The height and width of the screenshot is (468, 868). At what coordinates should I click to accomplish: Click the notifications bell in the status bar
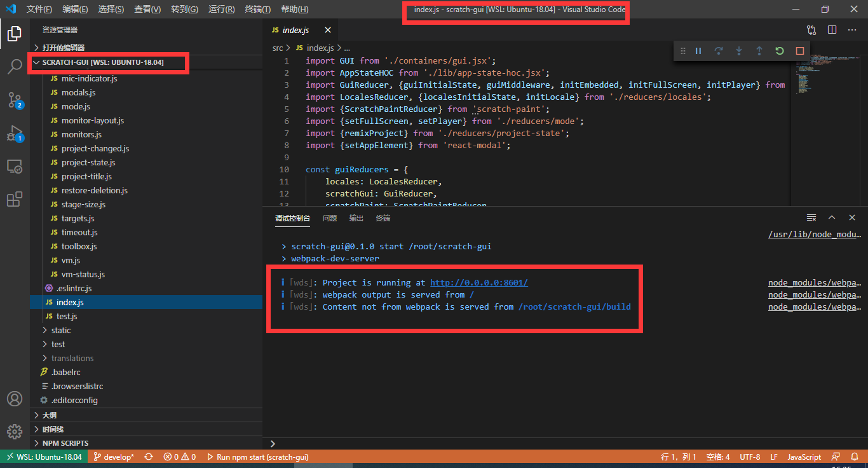pos(855,457)
